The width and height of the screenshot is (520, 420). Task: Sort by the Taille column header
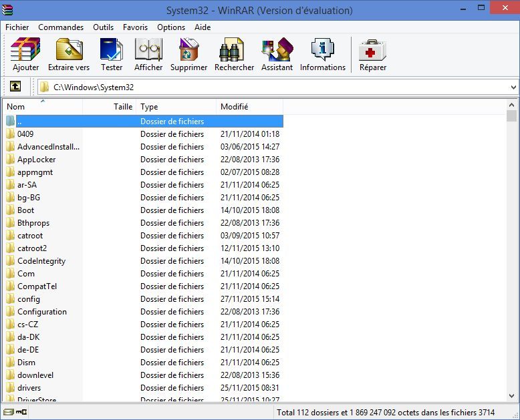tap(123, 107)
